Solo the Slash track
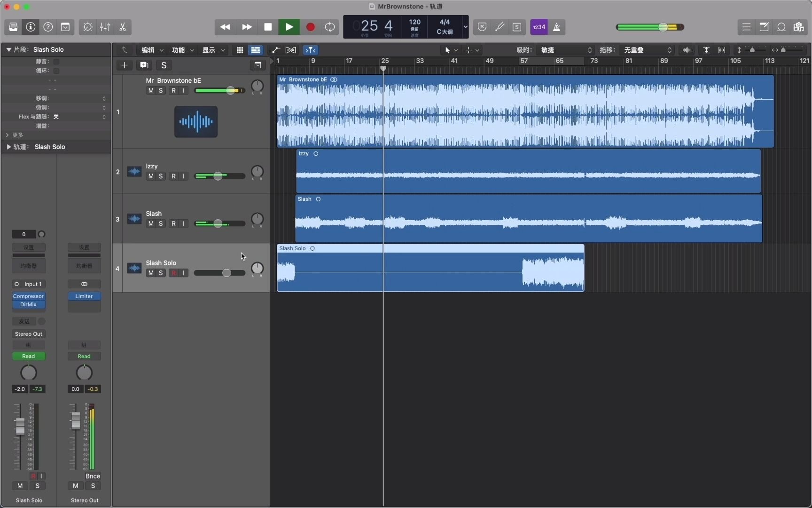 [161, 224]
